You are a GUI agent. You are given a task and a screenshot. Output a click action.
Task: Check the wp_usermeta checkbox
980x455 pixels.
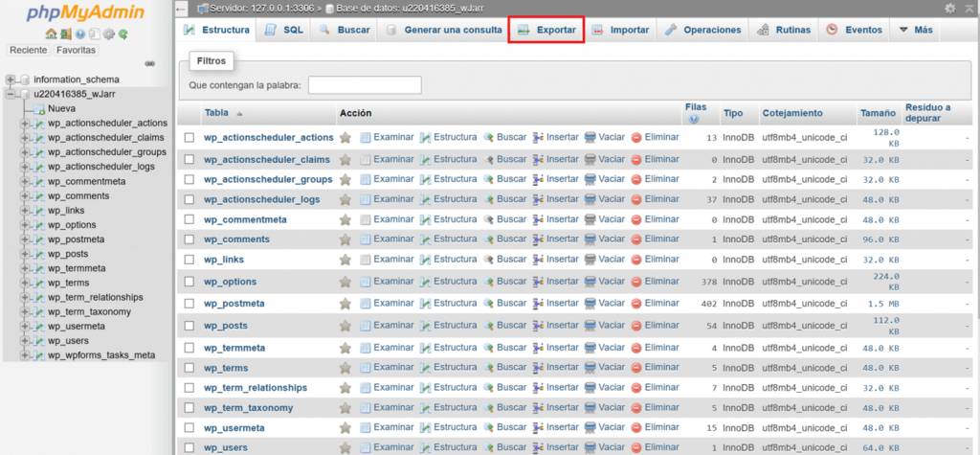pos(189,427)
